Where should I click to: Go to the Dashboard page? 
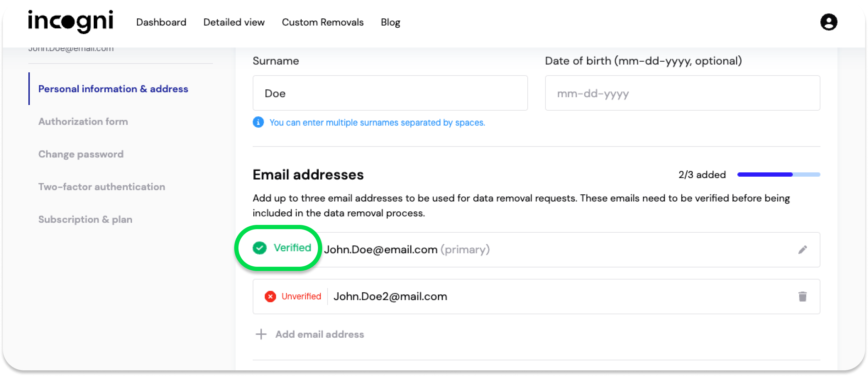pyautogui.click(x=161, y=22)
